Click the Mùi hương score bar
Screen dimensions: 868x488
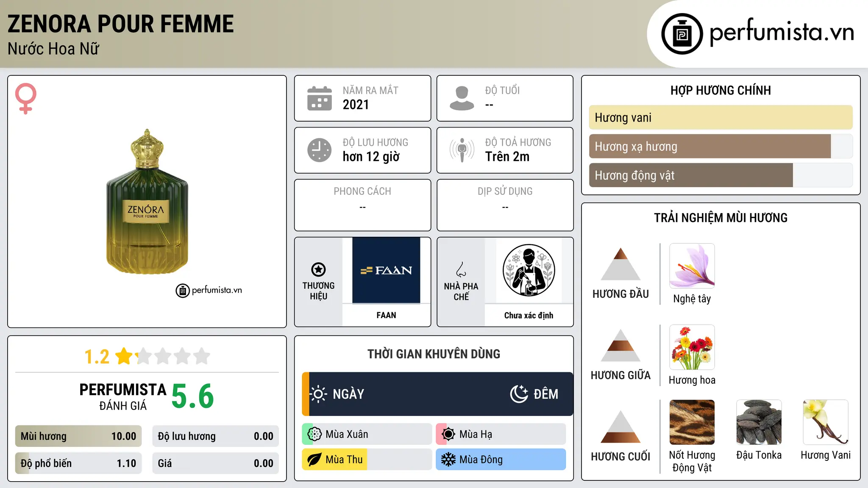pyautogui.click(x=78, y=436)
